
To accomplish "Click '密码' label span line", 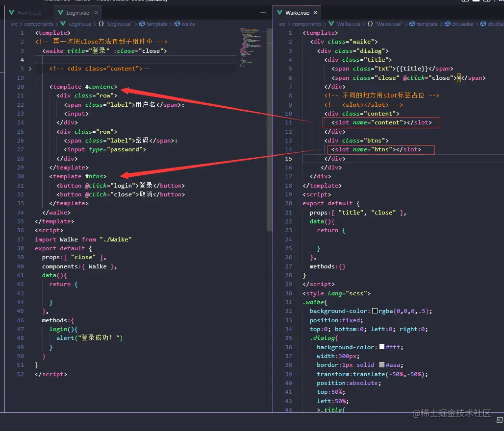I will click(121, 141).
